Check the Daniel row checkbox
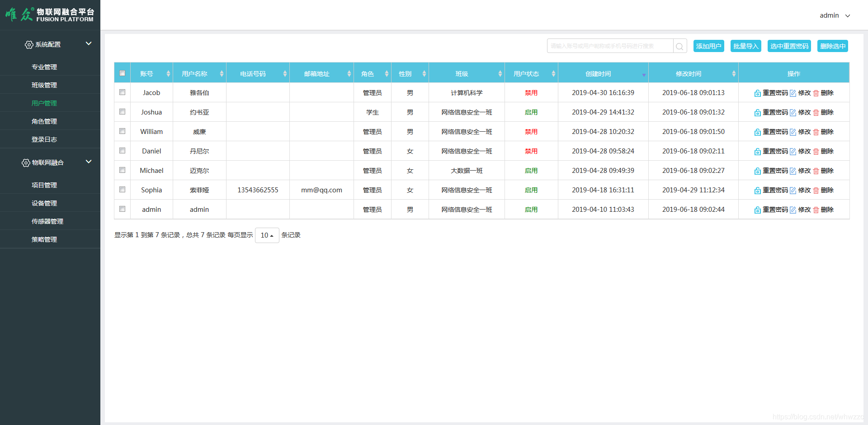The height and width of the screenshot is (425, 868). coord(122,151)
